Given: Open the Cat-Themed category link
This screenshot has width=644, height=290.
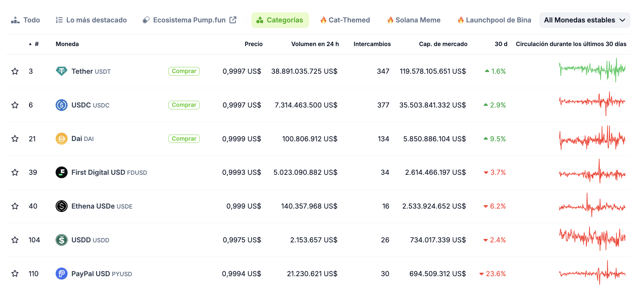Looking at the screenshot, I should 345,20.
